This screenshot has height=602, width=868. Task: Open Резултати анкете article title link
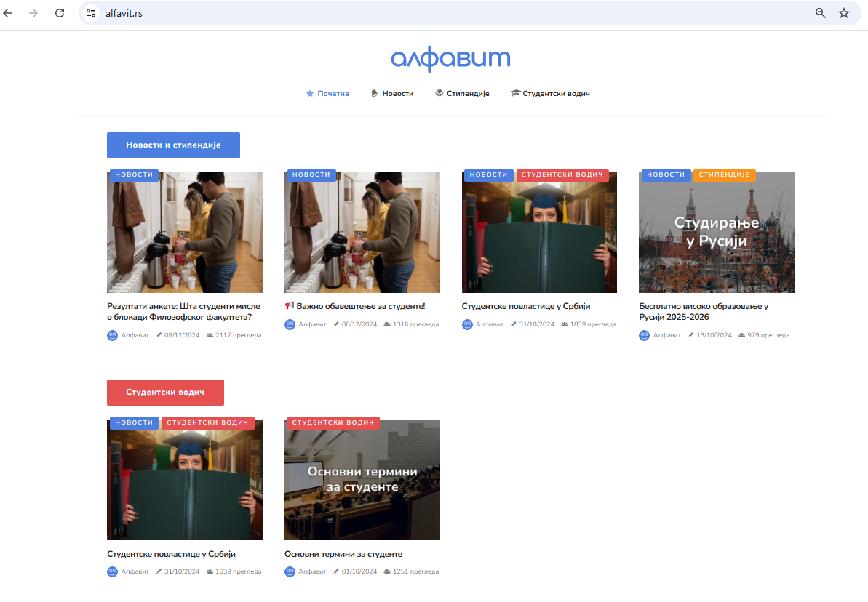tap(183, 311)
